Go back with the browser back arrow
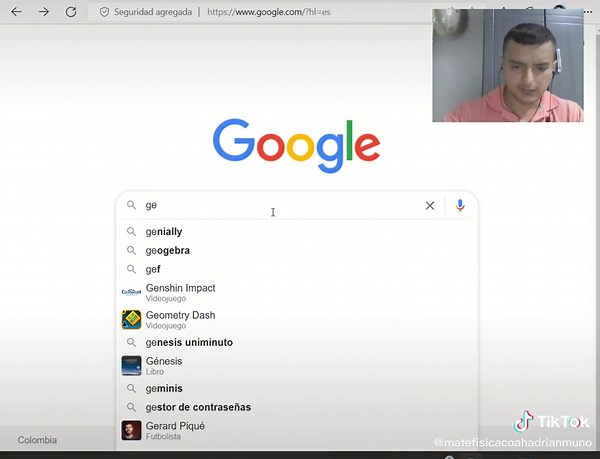600x459 pixels. [16, 12]
